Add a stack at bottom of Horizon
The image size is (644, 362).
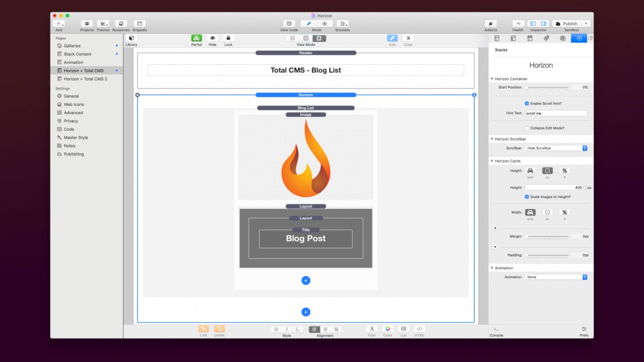306,312
